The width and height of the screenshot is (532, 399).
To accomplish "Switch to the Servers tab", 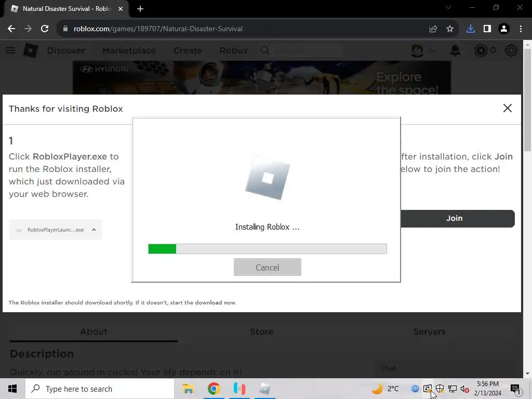I will click(x=429, y=332).
